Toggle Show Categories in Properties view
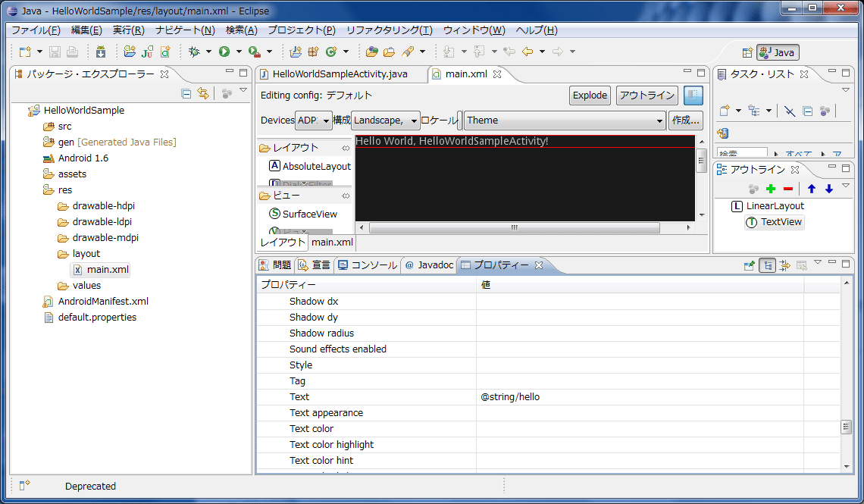864x504 pixels. pos(767,265)
